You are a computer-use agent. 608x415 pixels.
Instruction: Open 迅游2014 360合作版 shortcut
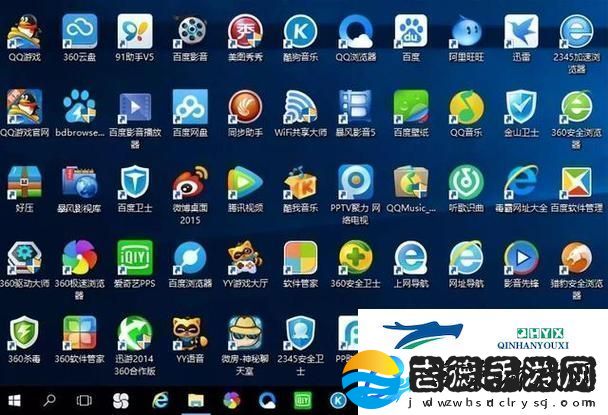[135, 333]
